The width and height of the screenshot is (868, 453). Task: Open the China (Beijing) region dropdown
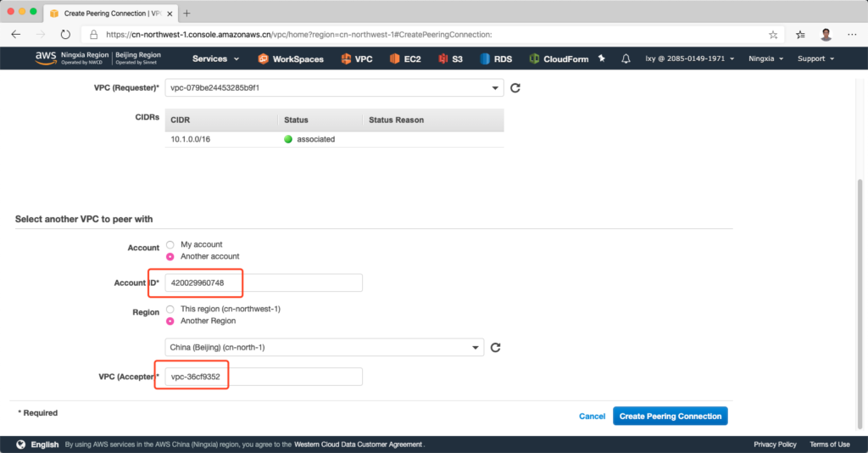324,348
